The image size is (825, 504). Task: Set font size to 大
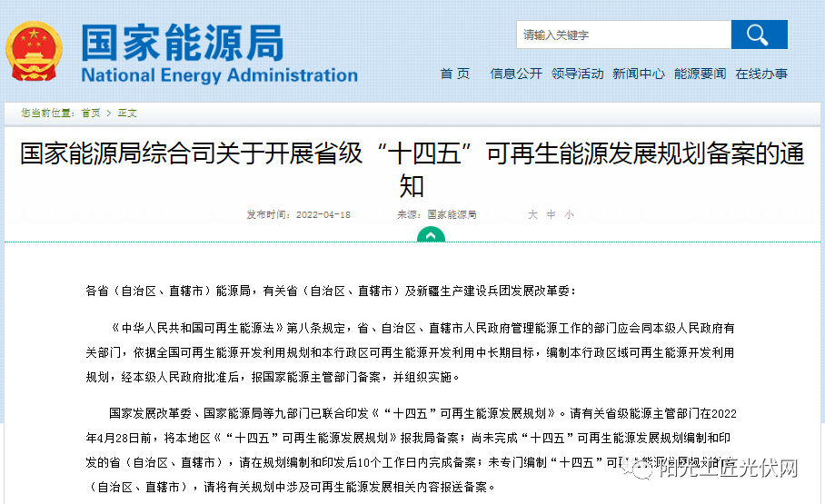(533, 215)
